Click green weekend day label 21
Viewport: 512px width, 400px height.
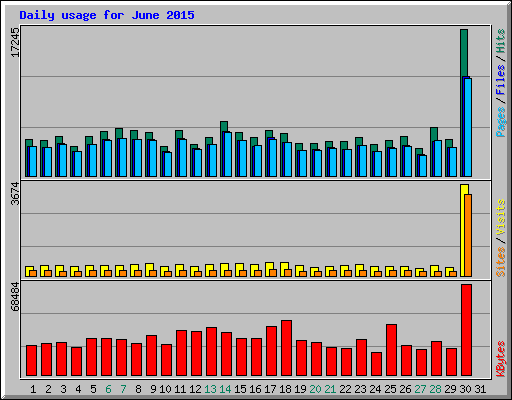[x=330, y=389]
